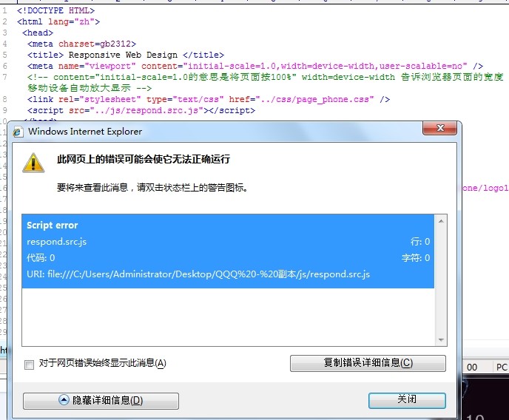Click the DOCTYPE HTML line in editor
The image size is (509, 420).
[55, 10]
